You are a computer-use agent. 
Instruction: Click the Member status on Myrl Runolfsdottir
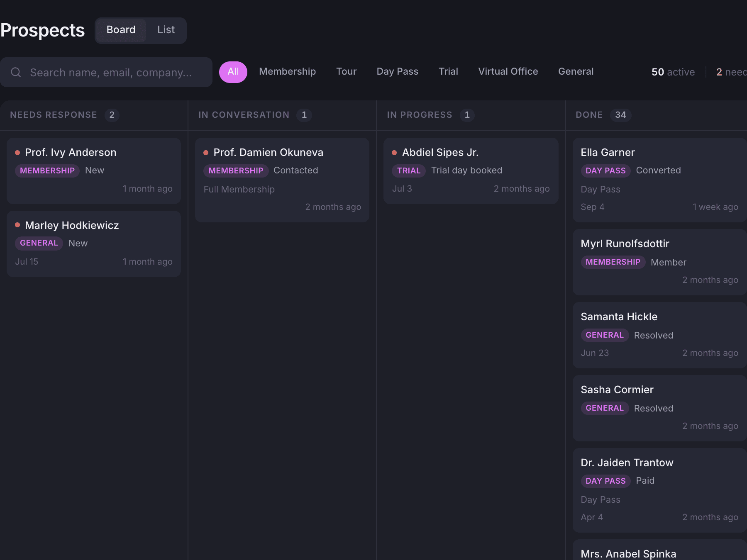coord(669,262)
